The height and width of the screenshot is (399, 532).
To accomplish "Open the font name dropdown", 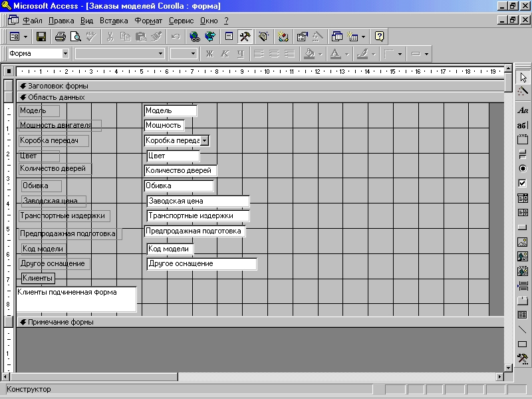I will point(160,54).
